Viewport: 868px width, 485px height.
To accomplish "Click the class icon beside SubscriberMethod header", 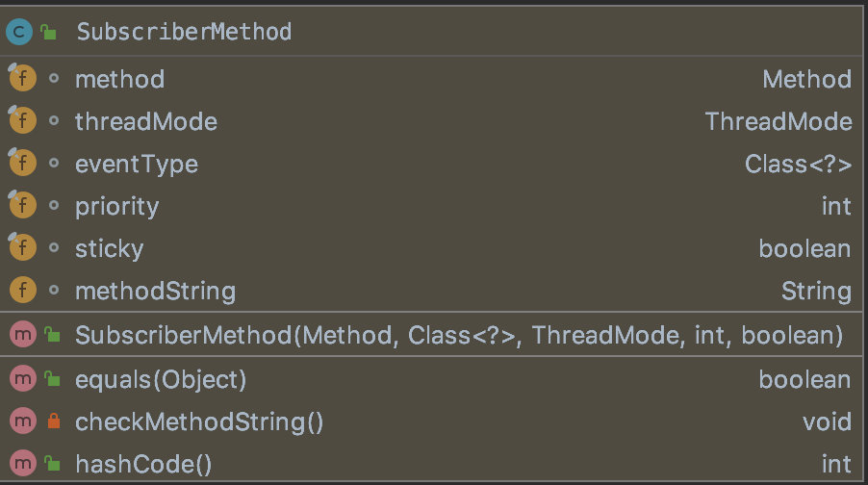I will (19, 32).
